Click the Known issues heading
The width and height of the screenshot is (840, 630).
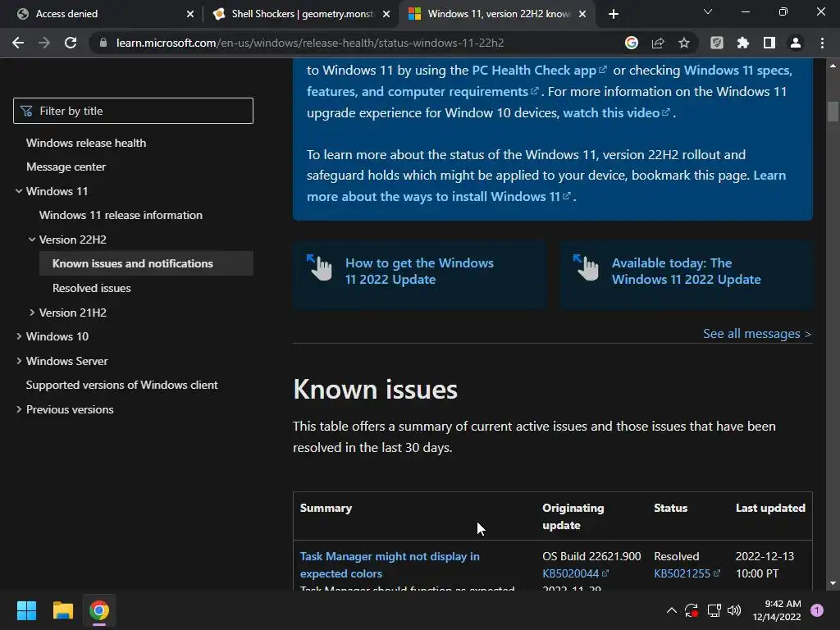(375, 390)
